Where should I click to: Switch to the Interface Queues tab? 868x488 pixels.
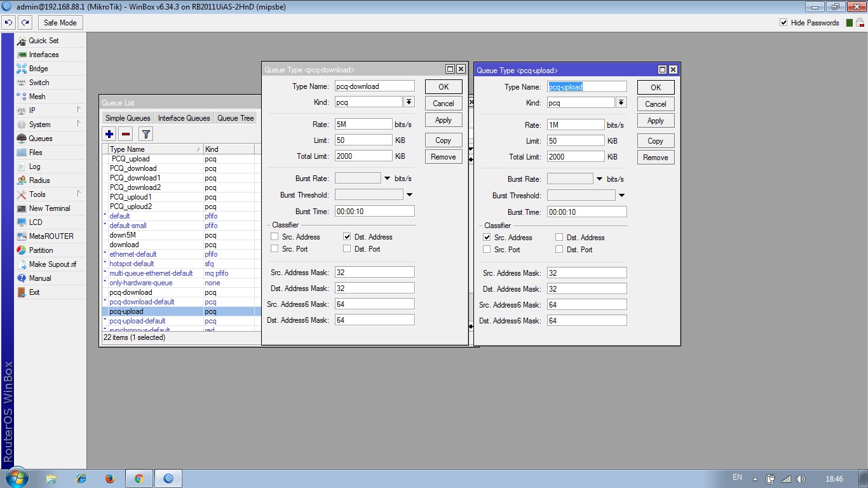tap(184, 118)
